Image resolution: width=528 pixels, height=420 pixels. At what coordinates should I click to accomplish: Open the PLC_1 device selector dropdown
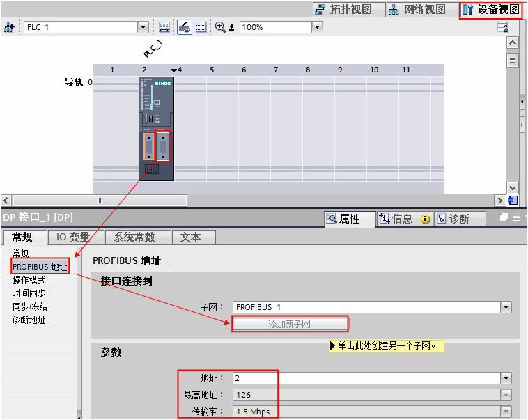pyautogui.click(x=143, y=27)
